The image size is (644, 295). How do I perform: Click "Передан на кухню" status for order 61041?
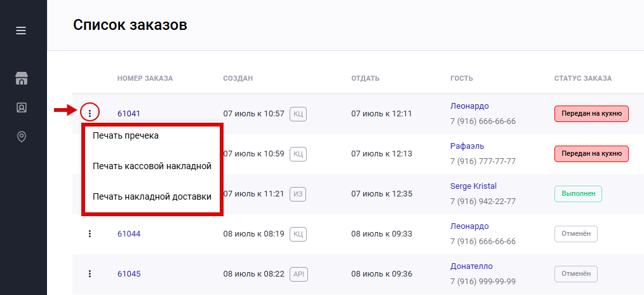pos(591,114)
